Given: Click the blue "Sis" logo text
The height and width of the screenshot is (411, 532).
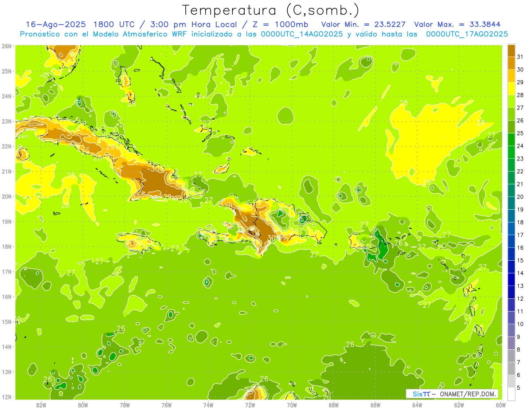Looking at the screenshot, I should tap(418, 394).
